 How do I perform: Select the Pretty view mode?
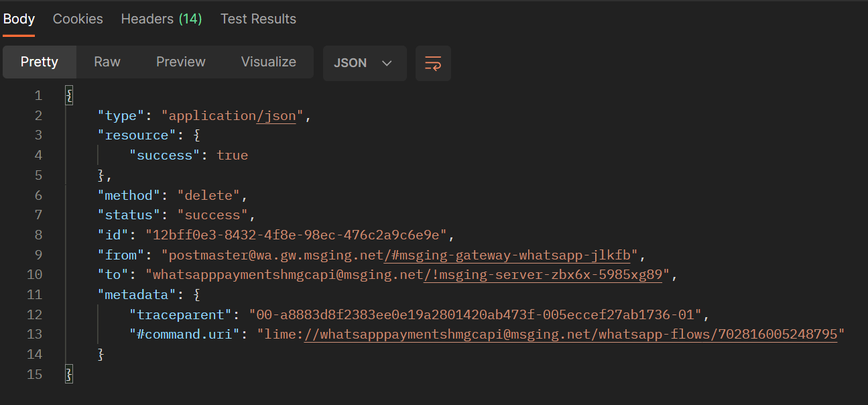(40, 62)
